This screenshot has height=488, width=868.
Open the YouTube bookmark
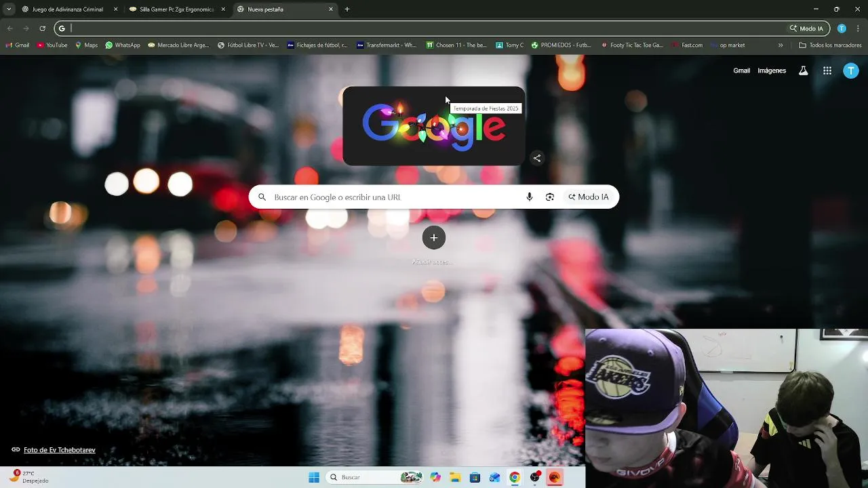[52, 45]
